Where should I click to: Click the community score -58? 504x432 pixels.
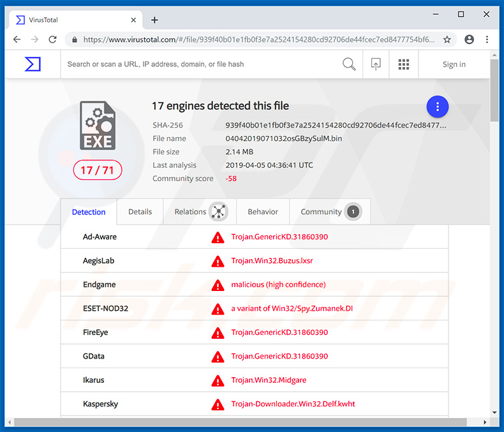(231, 179)
